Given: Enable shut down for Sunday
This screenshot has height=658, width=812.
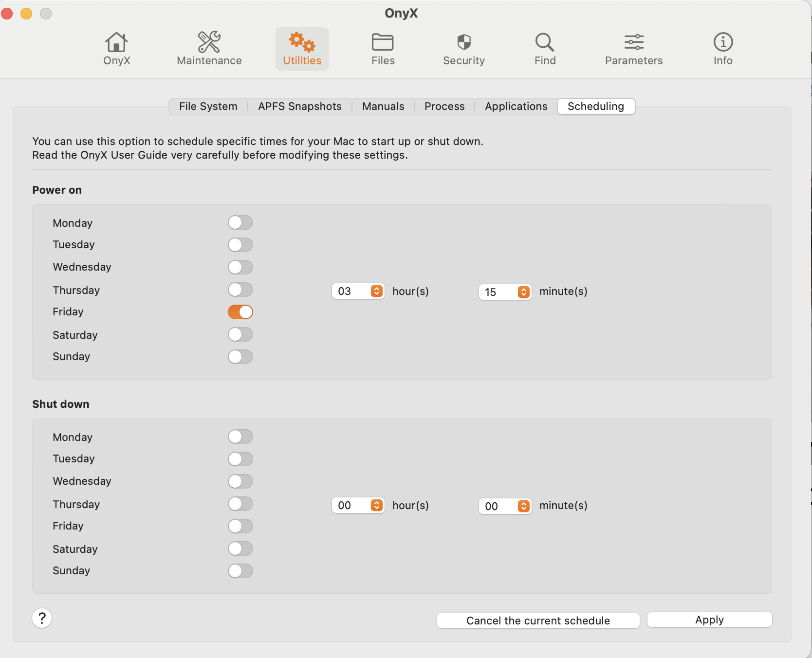Looking at the screenshot, I should (x=240, y=571).
